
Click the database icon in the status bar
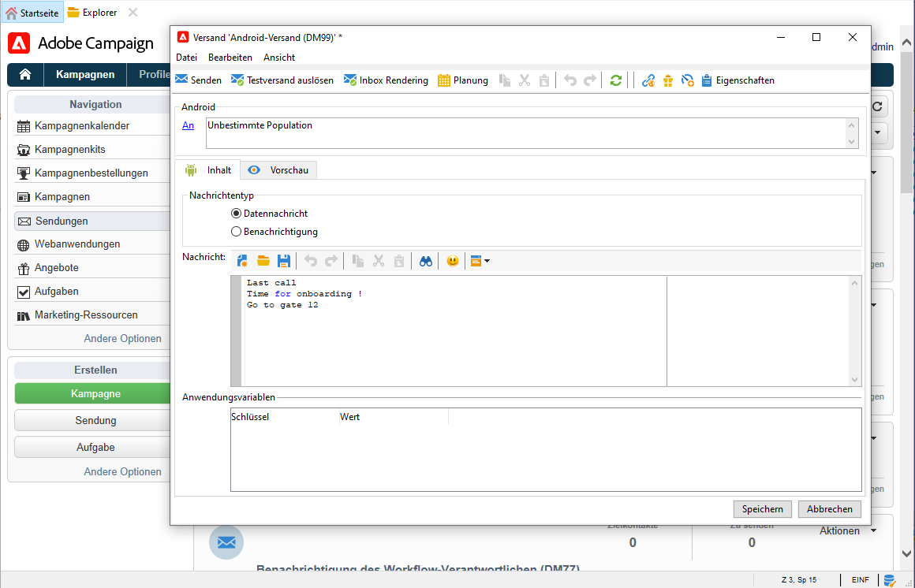(x=889, y=580)
